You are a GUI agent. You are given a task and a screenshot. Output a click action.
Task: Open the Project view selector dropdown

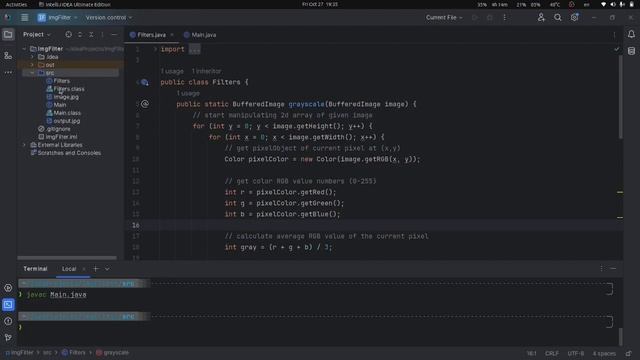coord(37,35)
